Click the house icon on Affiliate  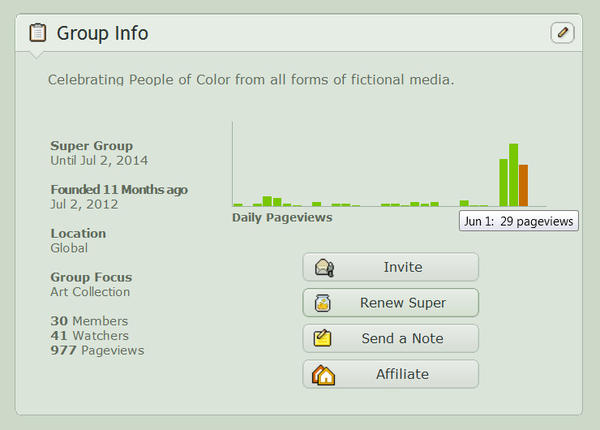324,375
